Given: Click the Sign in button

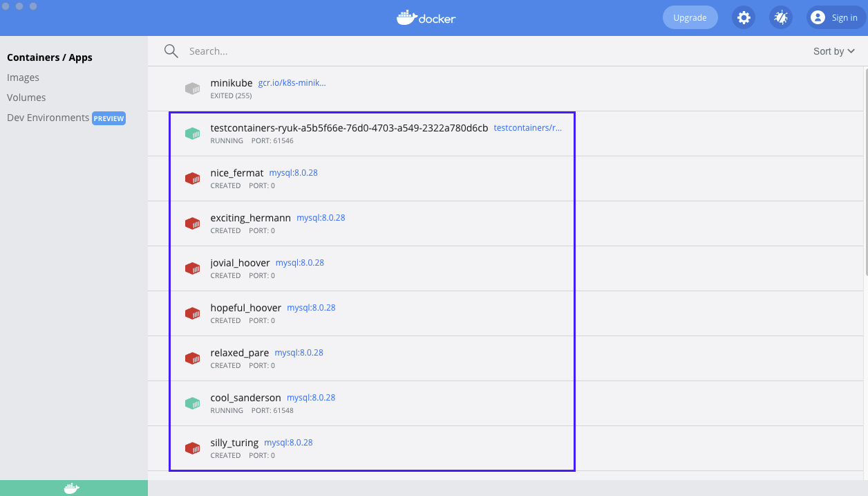Looking at the screenshot, I should pos(836,18).
